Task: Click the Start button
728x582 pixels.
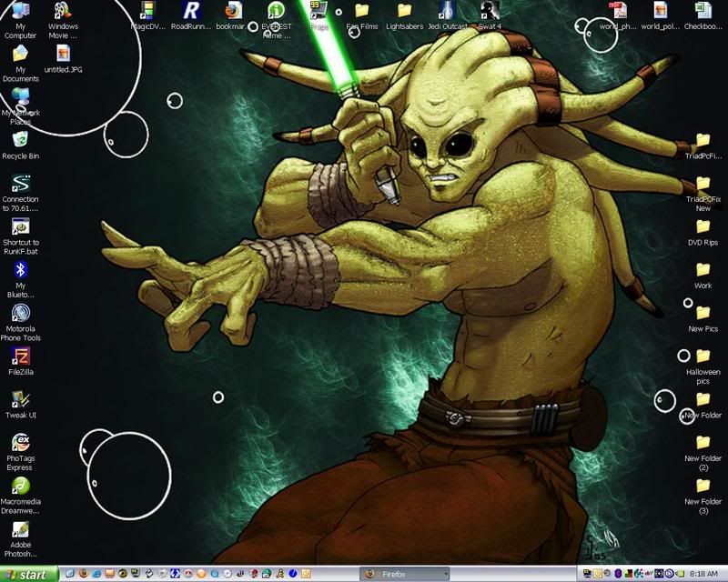Action: pyautogui.click(x=29, y=574)
